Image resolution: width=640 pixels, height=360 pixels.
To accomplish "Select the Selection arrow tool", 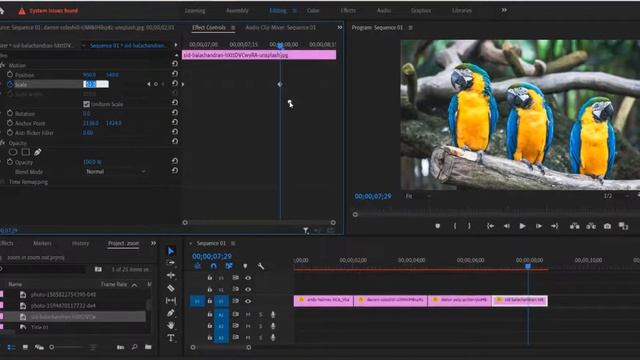I will pyautogui.click(x=171, y=251).
